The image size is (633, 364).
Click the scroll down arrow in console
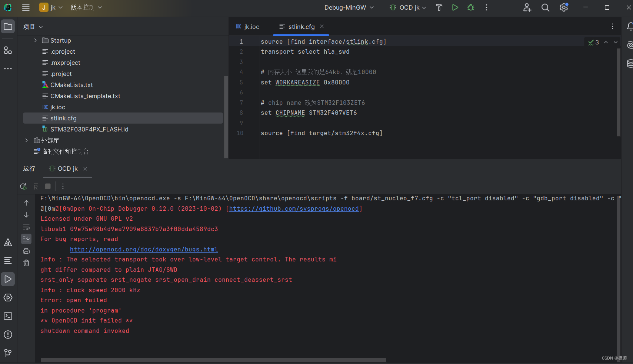[x=26, y=215]
